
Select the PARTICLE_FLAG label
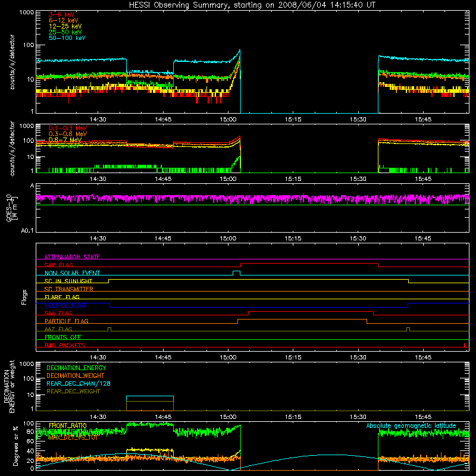pos(67,321)
